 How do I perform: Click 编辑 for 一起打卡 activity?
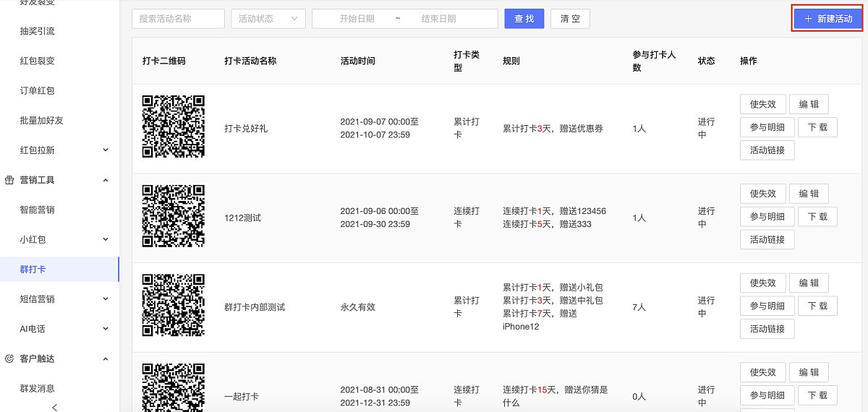809,372
